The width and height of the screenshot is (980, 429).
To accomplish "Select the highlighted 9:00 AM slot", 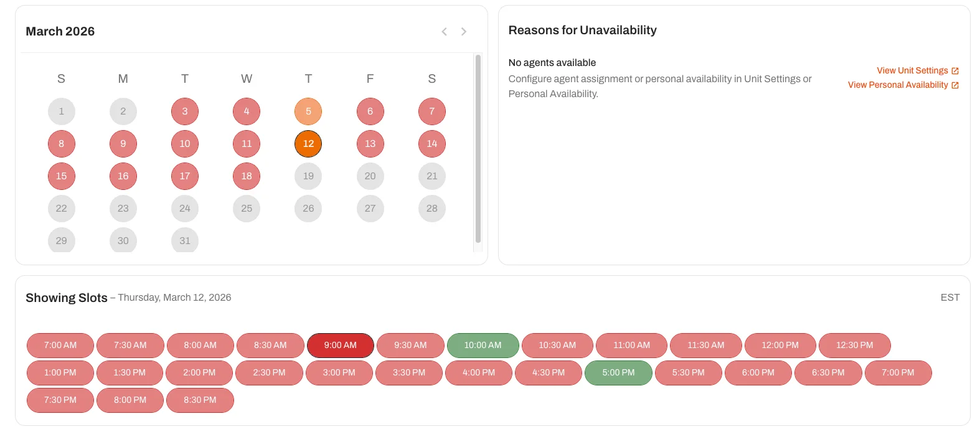I will [x=340, y=345].
